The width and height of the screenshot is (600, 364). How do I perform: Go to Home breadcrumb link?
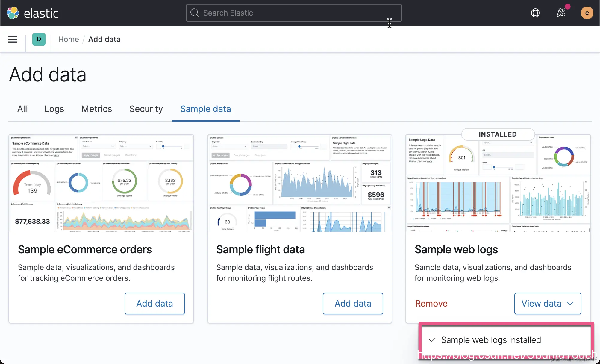point(68,39)
